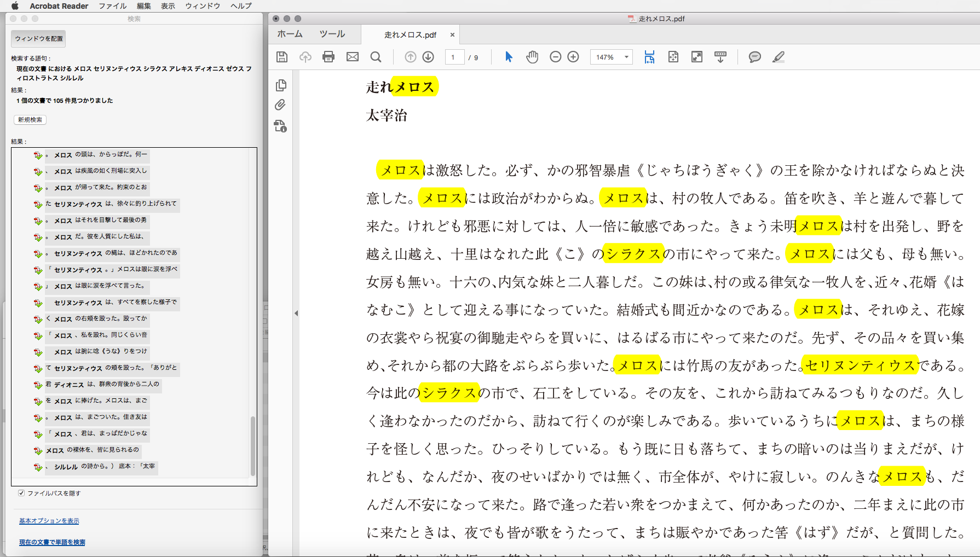Go to previous page with up arrow icon
This screenshot has width=980, height=557.
pyautogui.click(x=411, y=57)
